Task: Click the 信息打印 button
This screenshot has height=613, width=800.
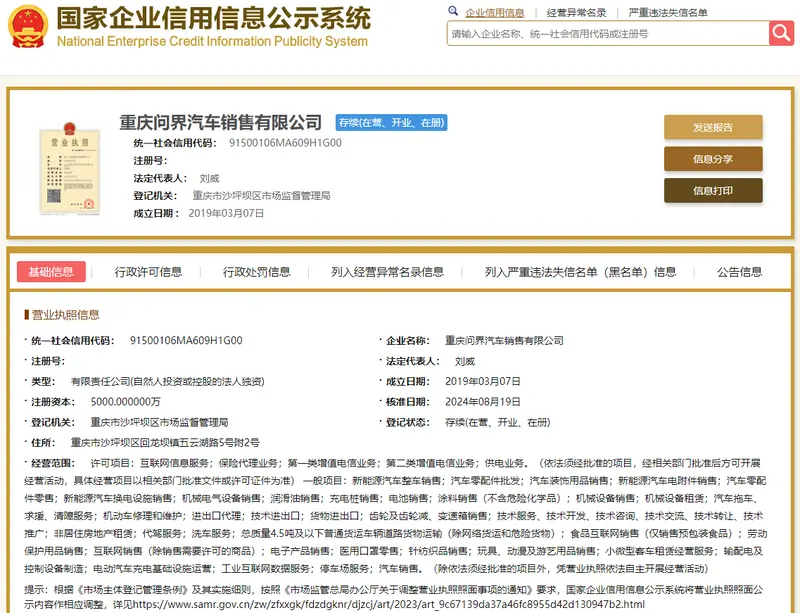Action: pos(713,190)
